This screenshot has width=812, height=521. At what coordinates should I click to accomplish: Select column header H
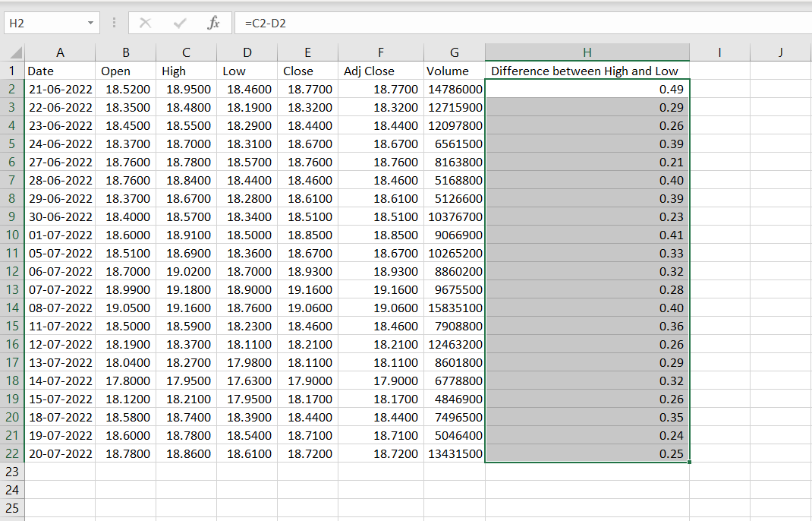pos(587,53)
